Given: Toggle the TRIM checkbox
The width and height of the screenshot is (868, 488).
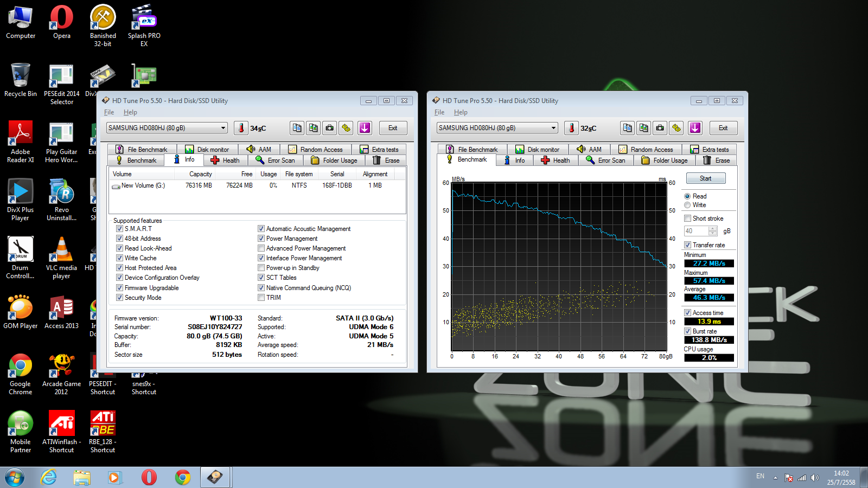Looking at the screenshot, I should [x=261, y=298].
